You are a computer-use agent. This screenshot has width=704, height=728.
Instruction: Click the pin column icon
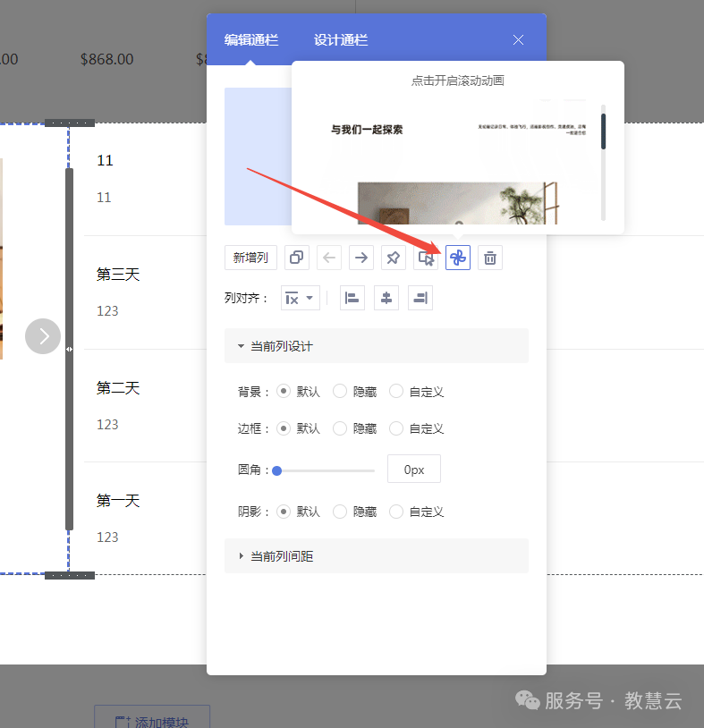click(x=394, y=258)
